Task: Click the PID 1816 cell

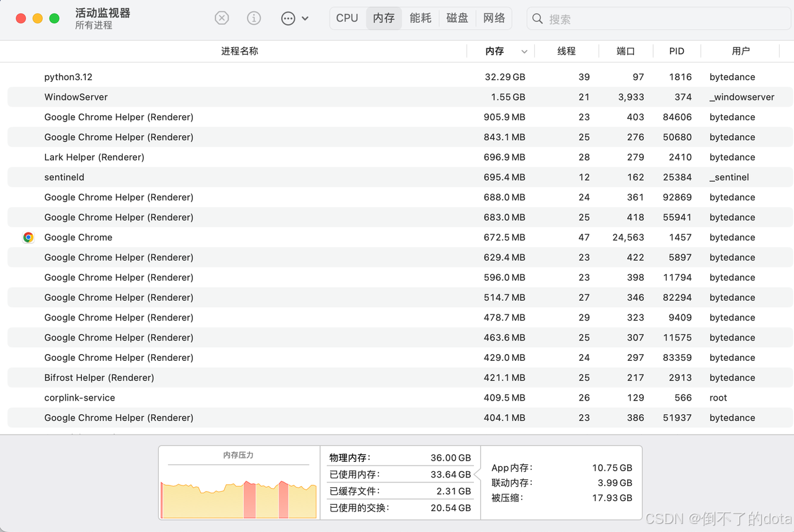Action: click(x=680, y=77)
